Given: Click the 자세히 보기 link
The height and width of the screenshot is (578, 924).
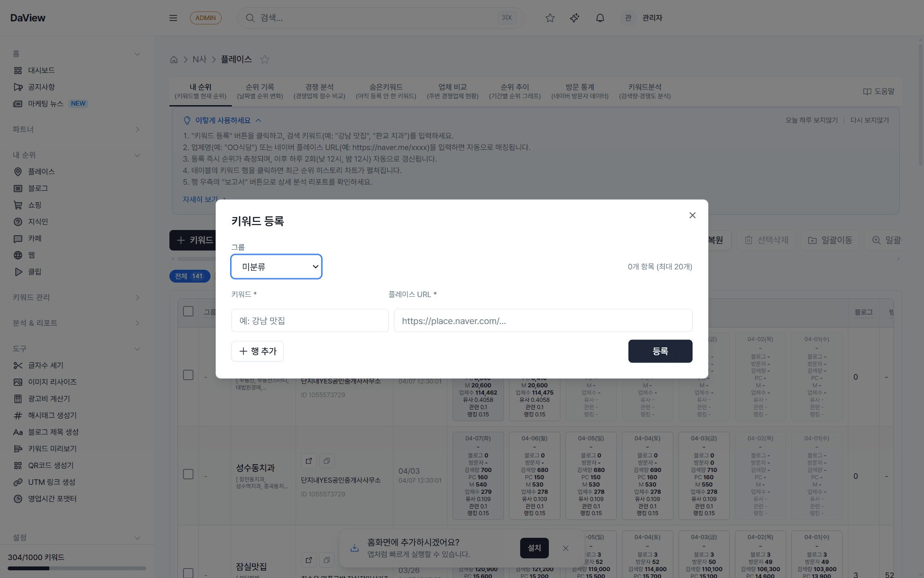Looking at the screenshot, I should click(x=201, y=199).
